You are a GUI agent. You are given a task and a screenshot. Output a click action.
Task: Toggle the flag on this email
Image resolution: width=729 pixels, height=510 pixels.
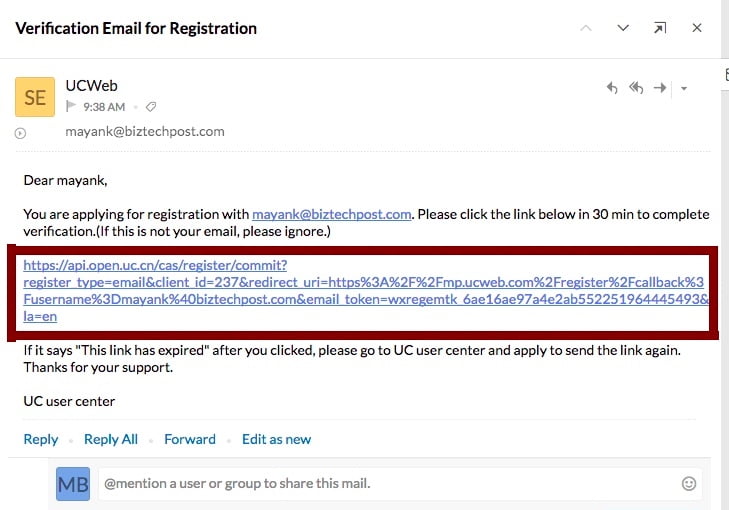71,106
